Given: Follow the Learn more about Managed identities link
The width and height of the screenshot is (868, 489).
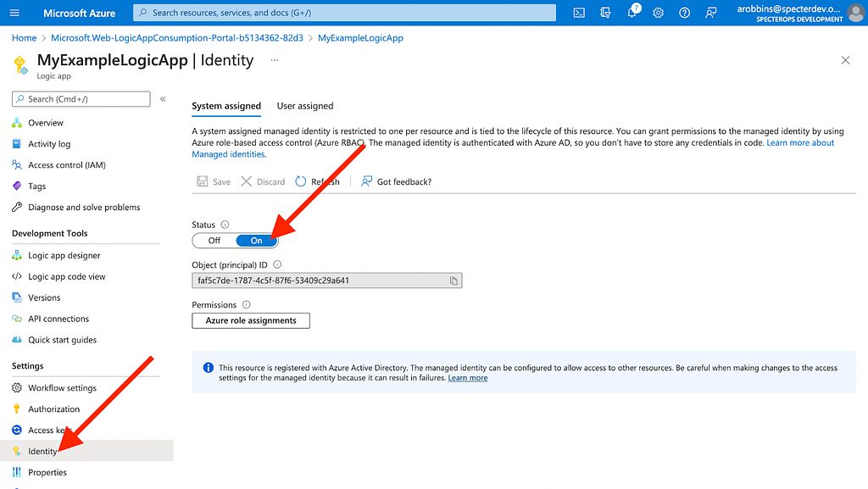Looking at the screenshot, I should (x=800, y=142).
